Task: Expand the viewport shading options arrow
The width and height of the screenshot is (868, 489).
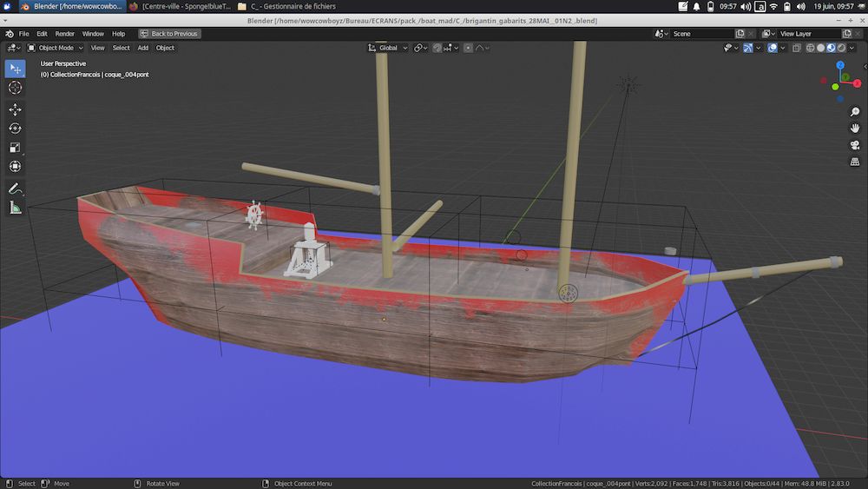Action: (x=852, y=48)
